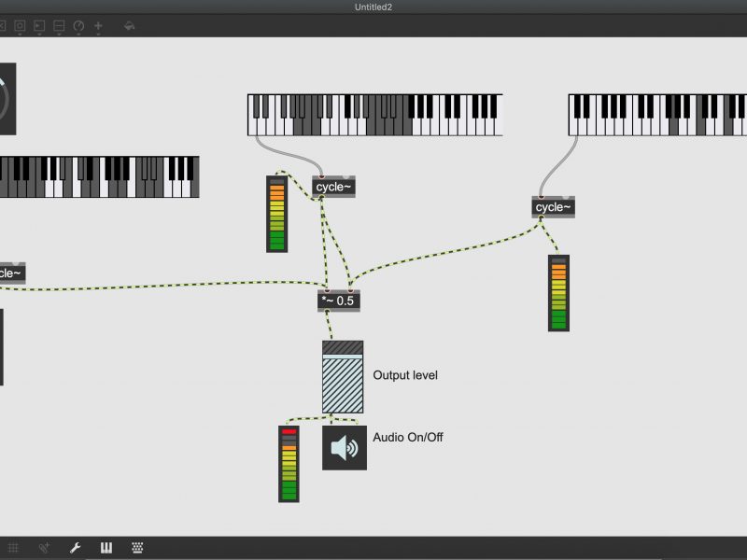
Task: Click the dial icon in top toolbar
Action: 78,26
